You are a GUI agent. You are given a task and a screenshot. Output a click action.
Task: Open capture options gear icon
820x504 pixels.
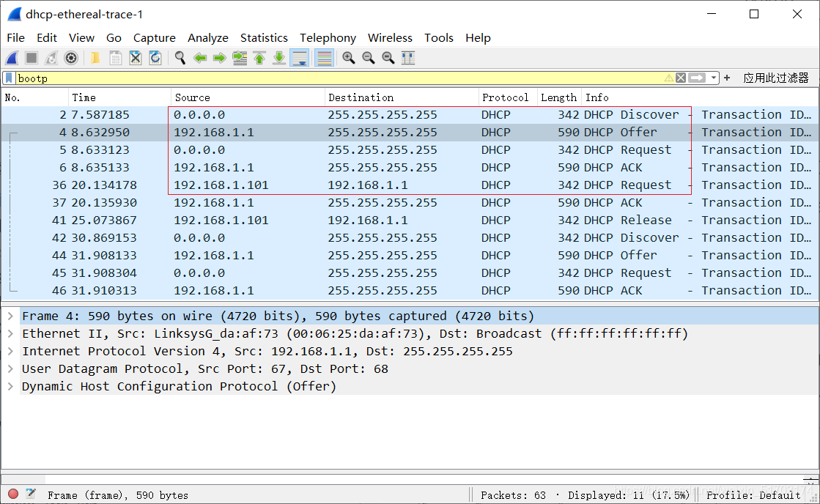tap(71, 58)
